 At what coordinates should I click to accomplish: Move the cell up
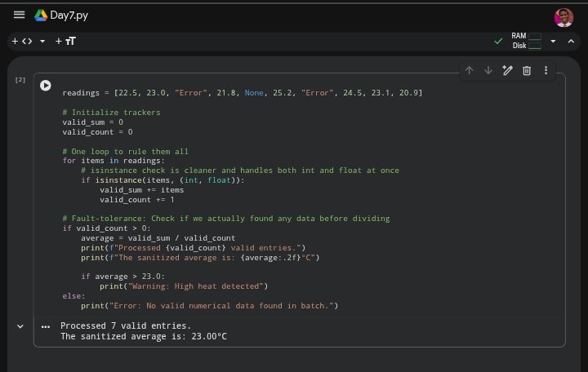(469, 70)
